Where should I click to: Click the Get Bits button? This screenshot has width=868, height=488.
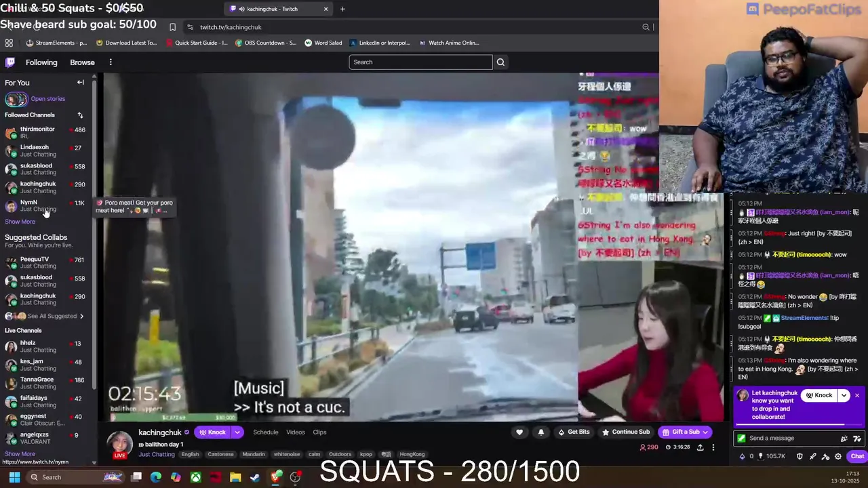pos(574,432)
